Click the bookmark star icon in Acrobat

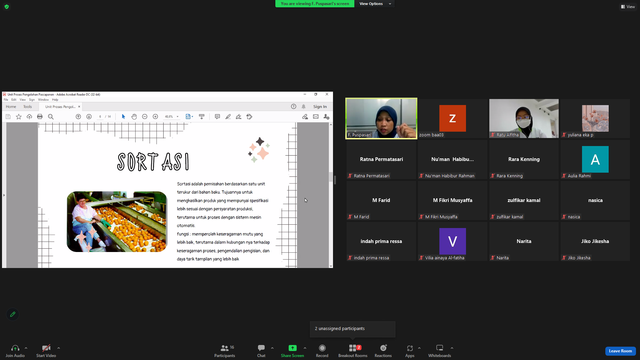(x=18, y=117)
